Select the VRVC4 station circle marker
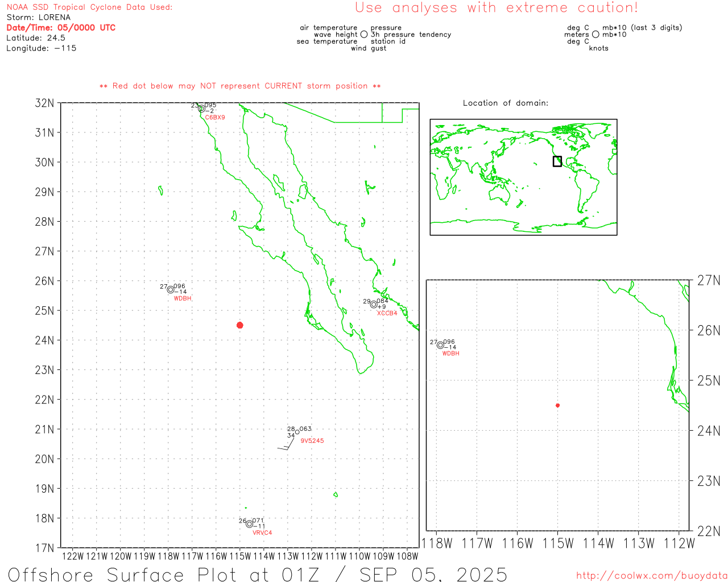The image size is (728, 582). [x=249, y=524]
